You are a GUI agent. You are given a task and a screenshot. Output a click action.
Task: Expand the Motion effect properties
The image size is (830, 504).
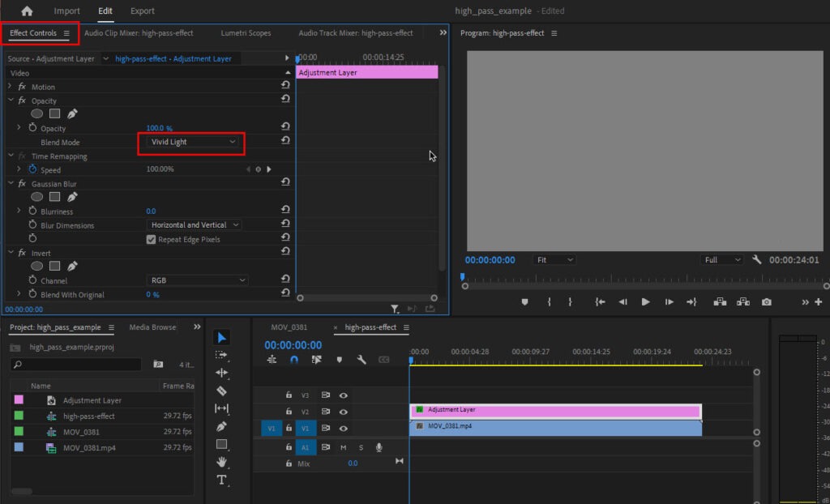tap(10, 87)
